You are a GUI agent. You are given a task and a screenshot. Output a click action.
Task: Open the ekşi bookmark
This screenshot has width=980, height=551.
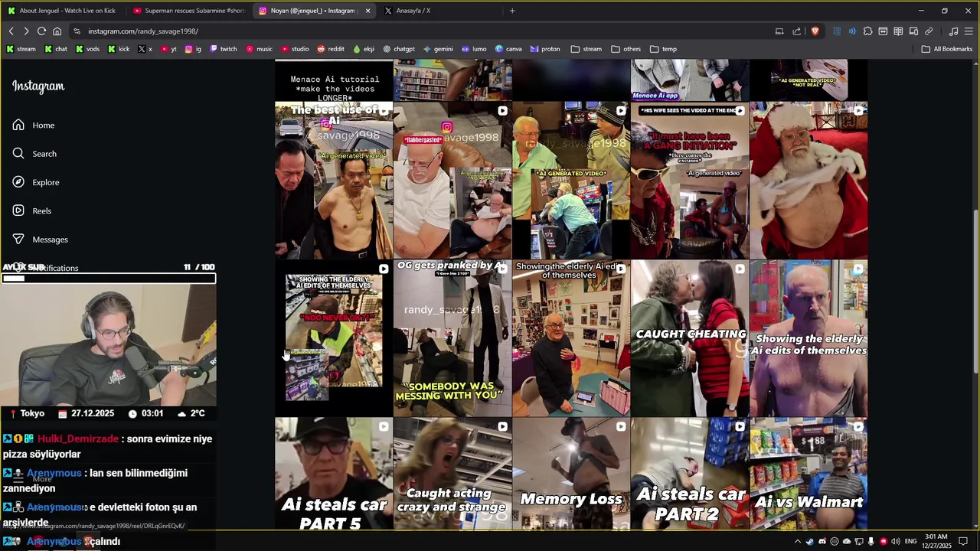pos(364,49)
